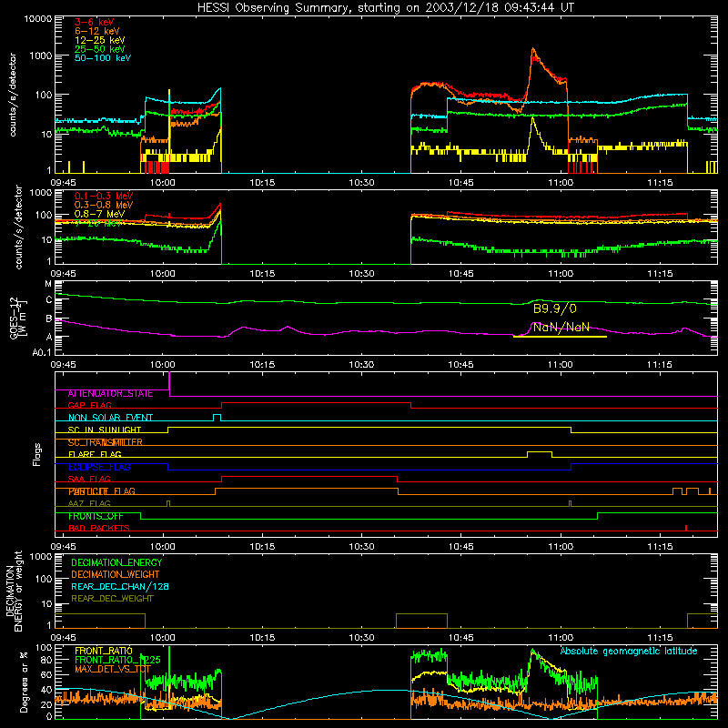
Task: Click the 10000 y-axis label in top panel
Action: [38, 19]
